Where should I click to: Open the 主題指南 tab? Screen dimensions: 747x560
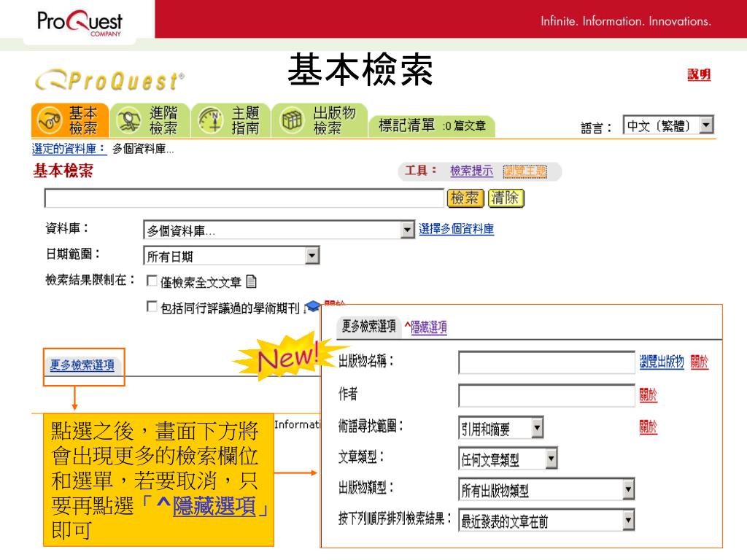tap(231, 120)
